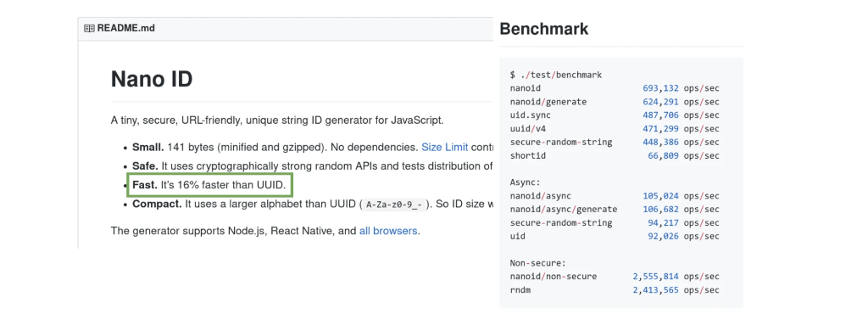Image resolution: width=868 pixels, height=314 pixels.
Task: Click the shortid benchmark label
Action: (528, 155)
